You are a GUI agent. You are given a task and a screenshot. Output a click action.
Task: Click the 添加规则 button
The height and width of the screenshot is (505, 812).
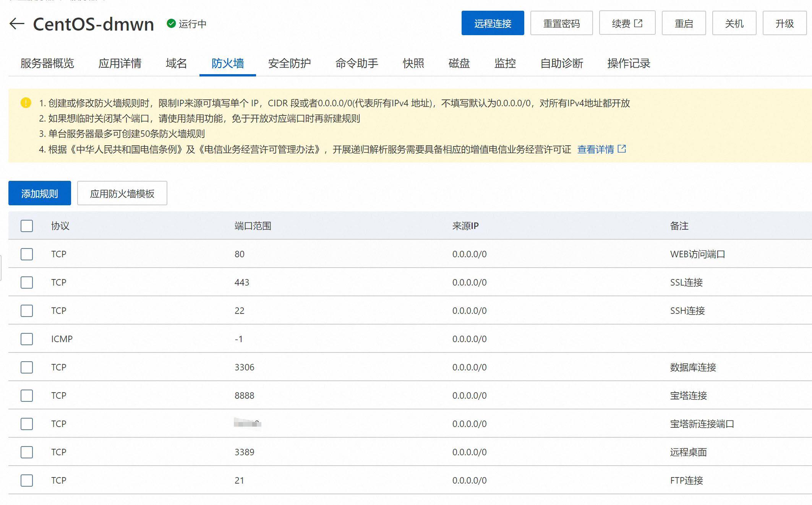pyautogui.click(x=40, y=193)
